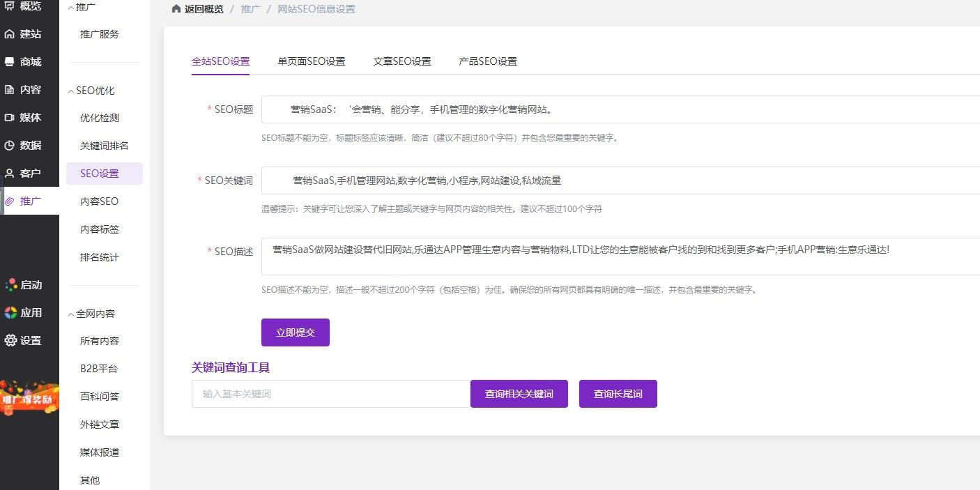
Task: Click the 媒体 video icon in sidebar
Action: click(10, 118)
